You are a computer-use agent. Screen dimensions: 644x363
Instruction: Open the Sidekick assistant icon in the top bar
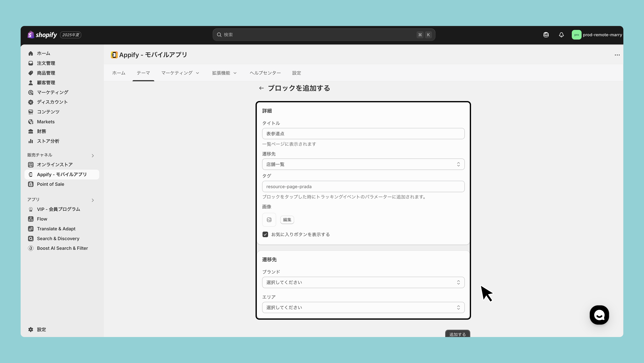pyautogui.click(x=546, y=35)
